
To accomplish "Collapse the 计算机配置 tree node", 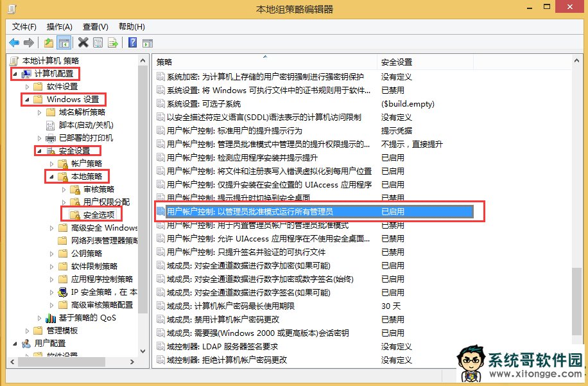I will pos(15,74).
